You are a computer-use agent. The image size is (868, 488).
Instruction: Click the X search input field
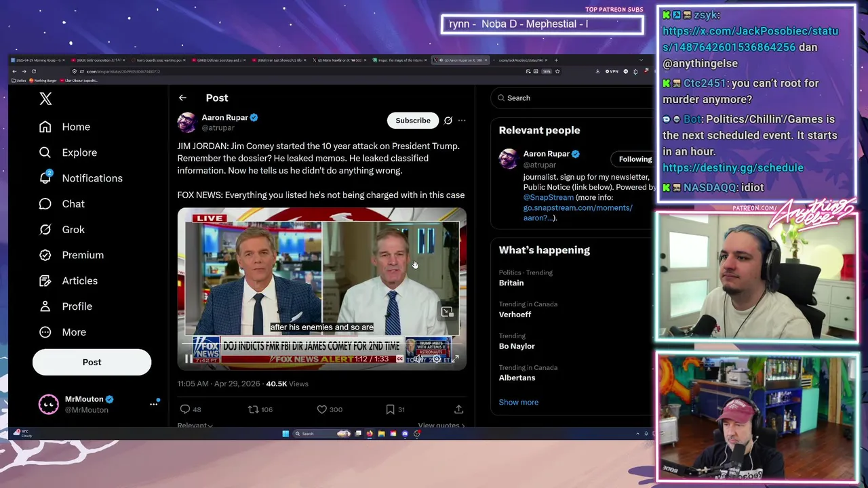571,98
